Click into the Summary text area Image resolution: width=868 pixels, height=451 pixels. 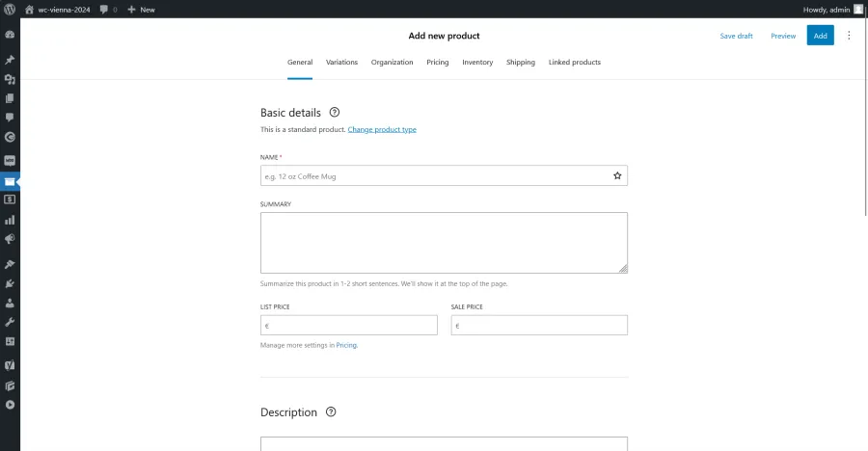[444, 243]
